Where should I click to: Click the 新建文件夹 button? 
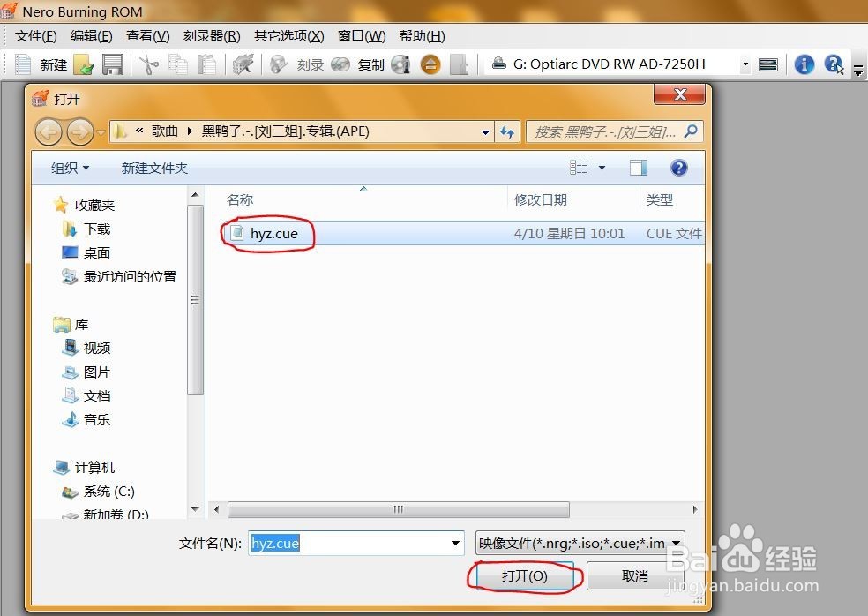click(x=154, y=168)
